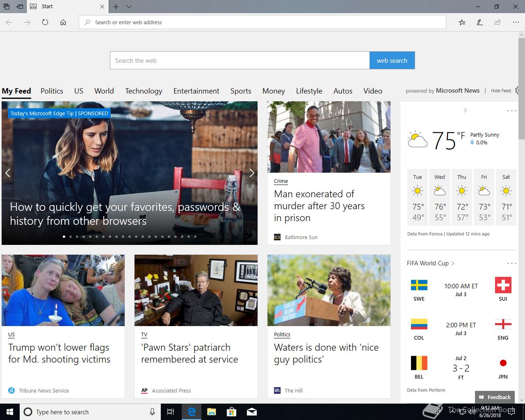Screen dimensions: 525x420
Task: Focus the address bar
Action: (x=262, y=22)
